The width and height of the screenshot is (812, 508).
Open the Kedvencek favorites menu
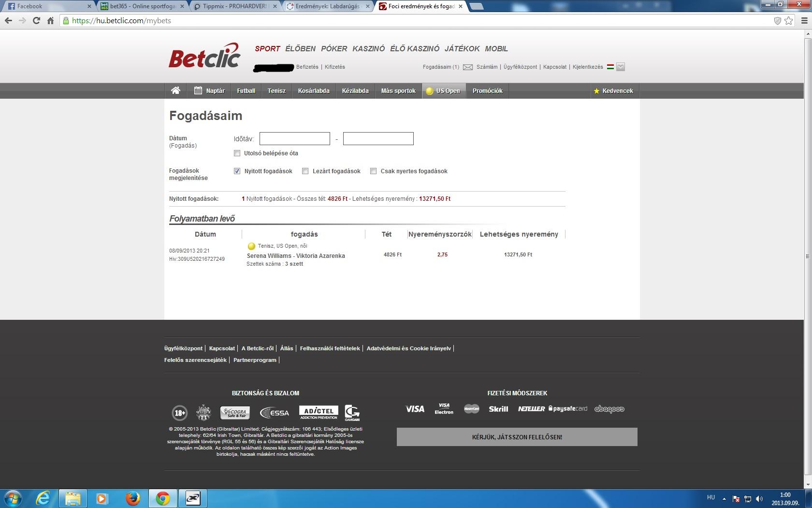[x=614, y=91]
